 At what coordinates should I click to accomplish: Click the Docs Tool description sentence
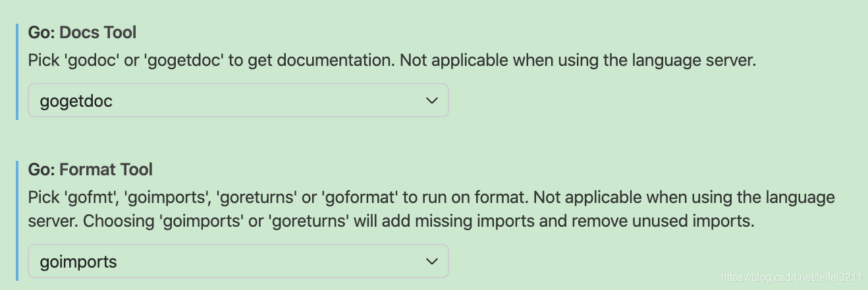[x=392, y=61]
